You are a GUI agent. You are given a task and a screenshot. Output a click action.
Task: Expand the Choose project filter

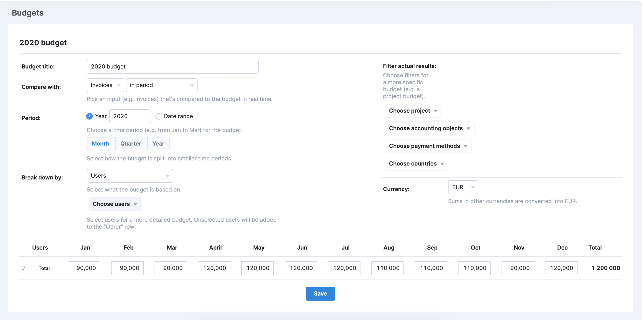[413, 111]
